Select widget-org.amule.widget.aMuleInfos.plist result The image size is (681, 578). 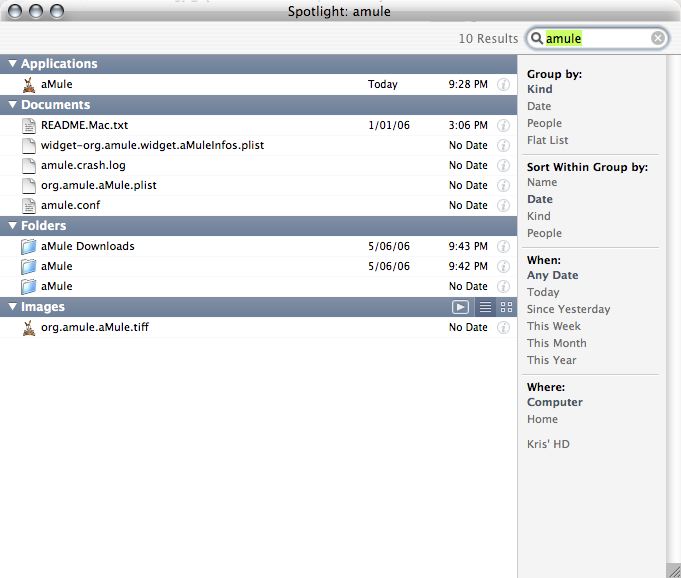coord(258,145)
